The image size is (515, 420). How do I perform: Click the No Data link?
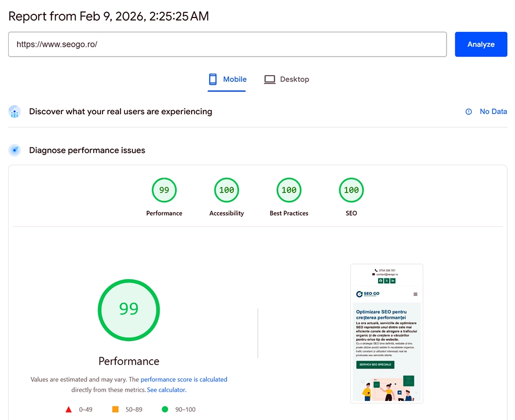pyautogui.click(x=493, y=112)
